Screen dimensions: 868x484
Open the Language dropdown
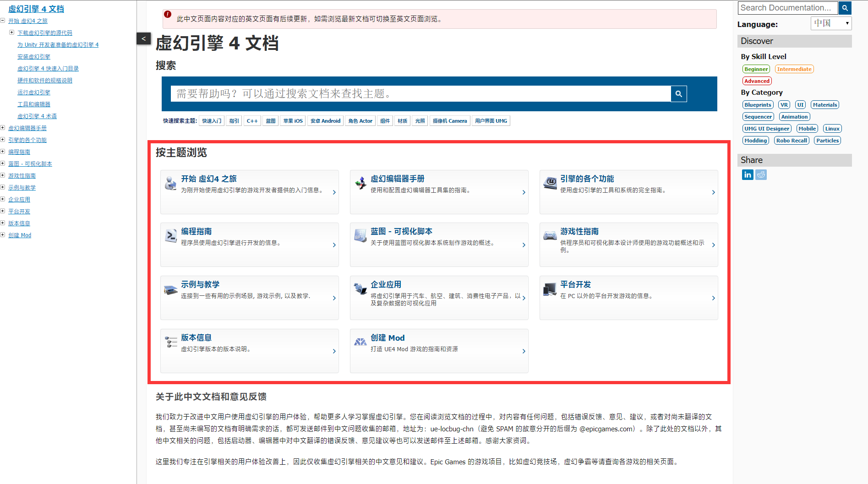coord(831,23)
